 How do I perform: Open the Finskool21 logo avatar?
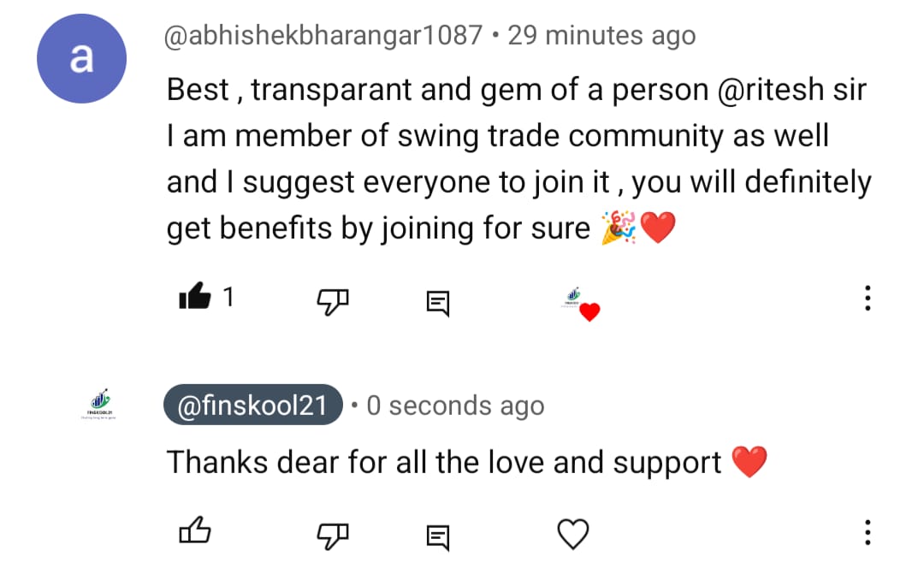pos(99,405)
